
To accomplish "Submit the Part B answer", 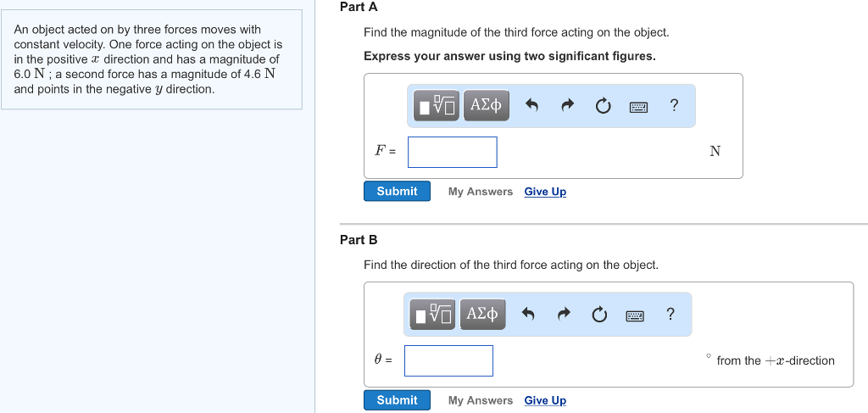I will point(397,400).
